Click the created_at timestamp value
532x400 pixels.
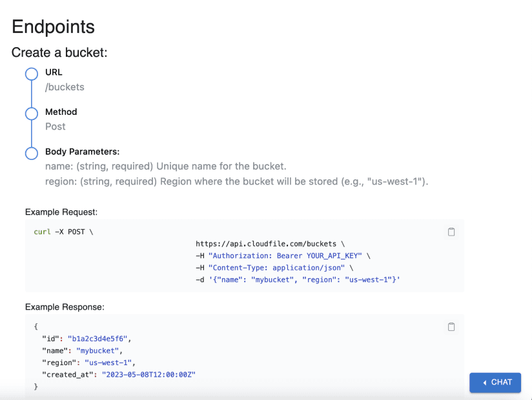(x=148, y=375)
